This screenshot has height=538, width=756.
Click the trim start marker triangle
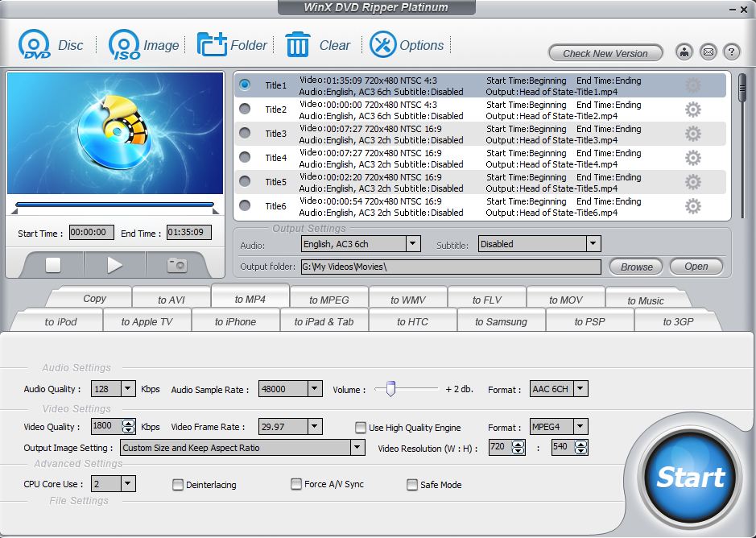(x=14, y=211)
